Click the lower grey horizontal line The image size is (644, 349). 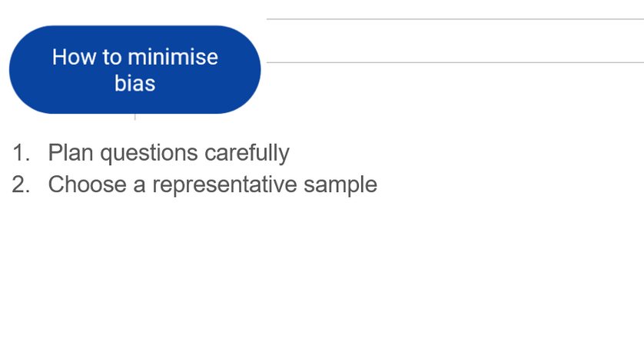(x=455, y=62)
